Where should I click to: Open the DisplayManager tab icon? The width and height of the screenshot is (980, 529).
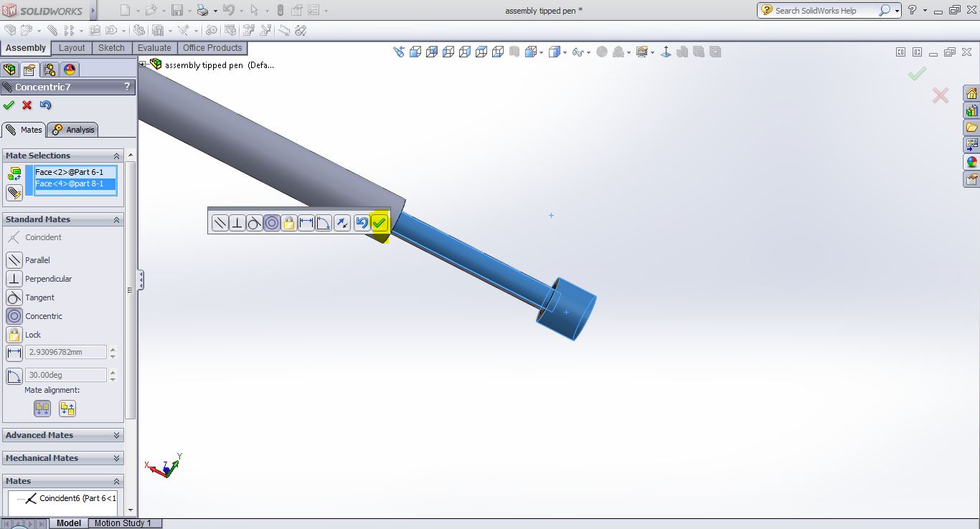(x=70, y=70)
